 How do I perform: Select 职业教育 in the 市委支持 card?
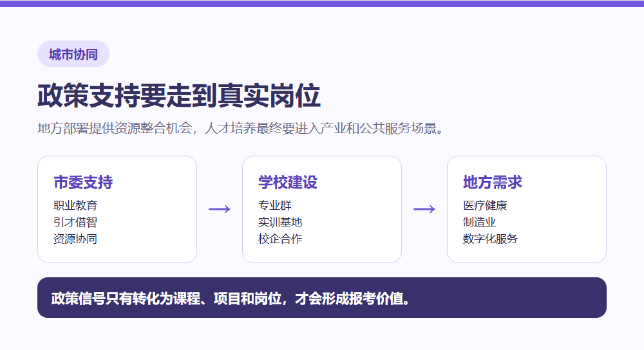(75, 205)
